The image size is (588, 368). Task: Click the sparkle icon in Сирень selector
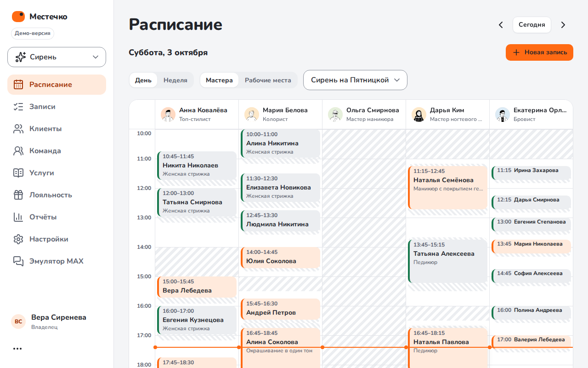[21, 57]
